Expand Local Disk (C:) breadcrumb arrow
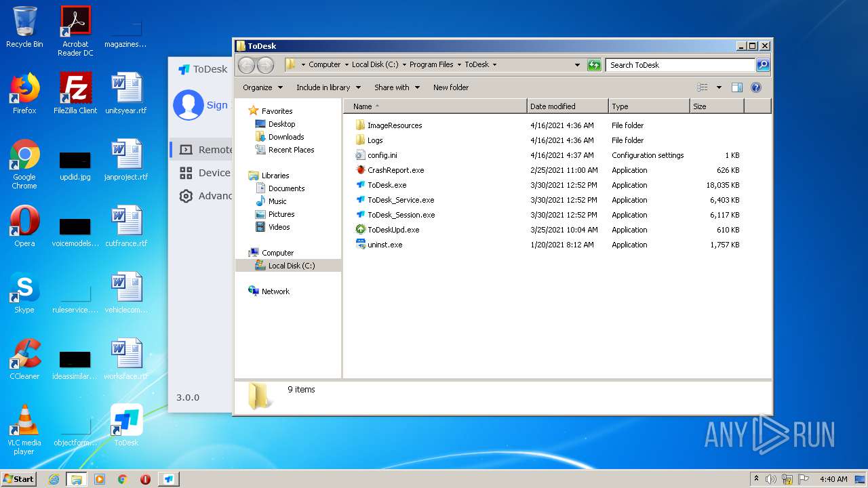The image size is (868, 488). (404, 65)
